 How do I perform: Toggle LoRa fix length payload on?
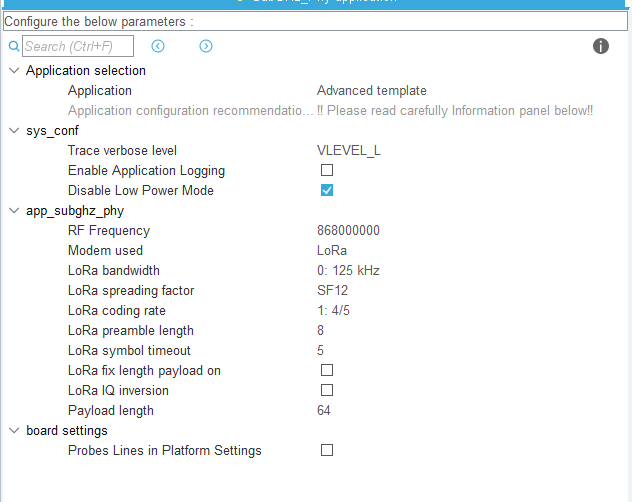tap(327, 370)
